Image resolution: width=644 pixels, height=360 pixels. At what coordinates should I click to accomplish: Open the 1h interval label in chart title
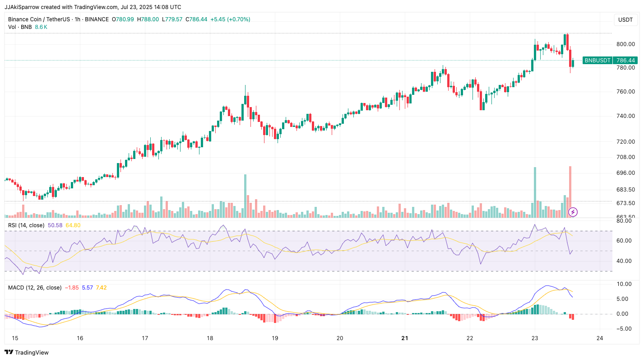[79, 19]
